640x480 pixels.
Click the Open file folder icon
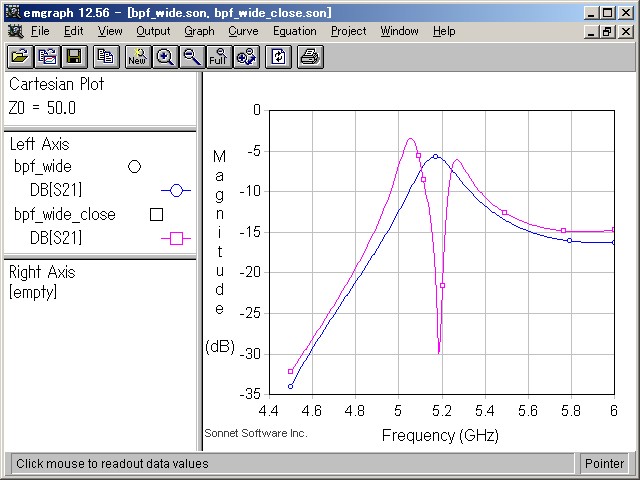(20, 57)
